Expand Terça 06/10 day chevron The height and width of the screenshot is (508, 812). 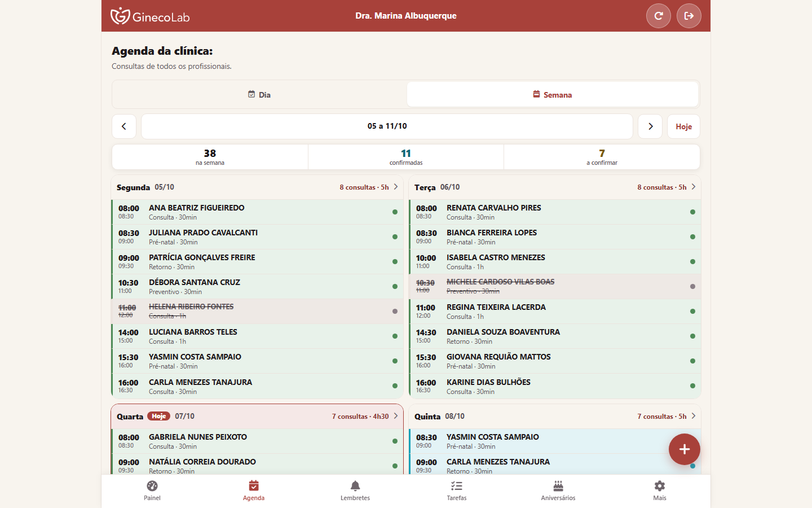tap(694, 187)
